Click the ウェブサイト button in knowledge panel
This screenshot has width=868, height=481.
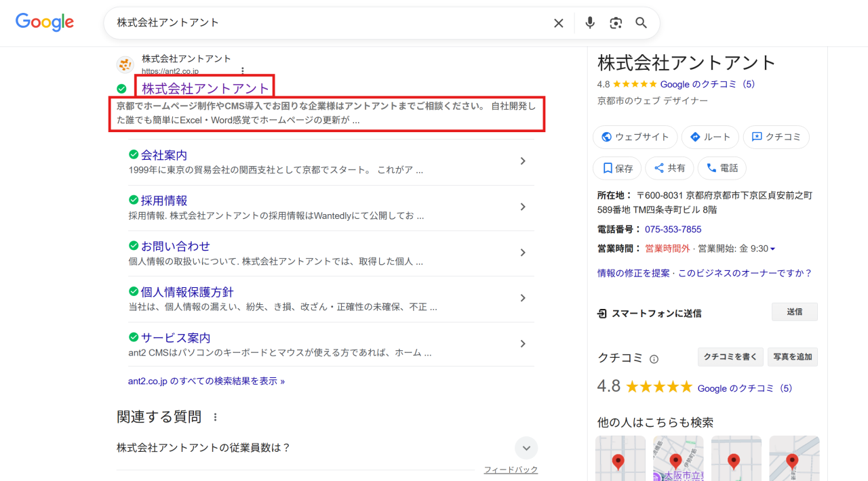coord(635,137)
